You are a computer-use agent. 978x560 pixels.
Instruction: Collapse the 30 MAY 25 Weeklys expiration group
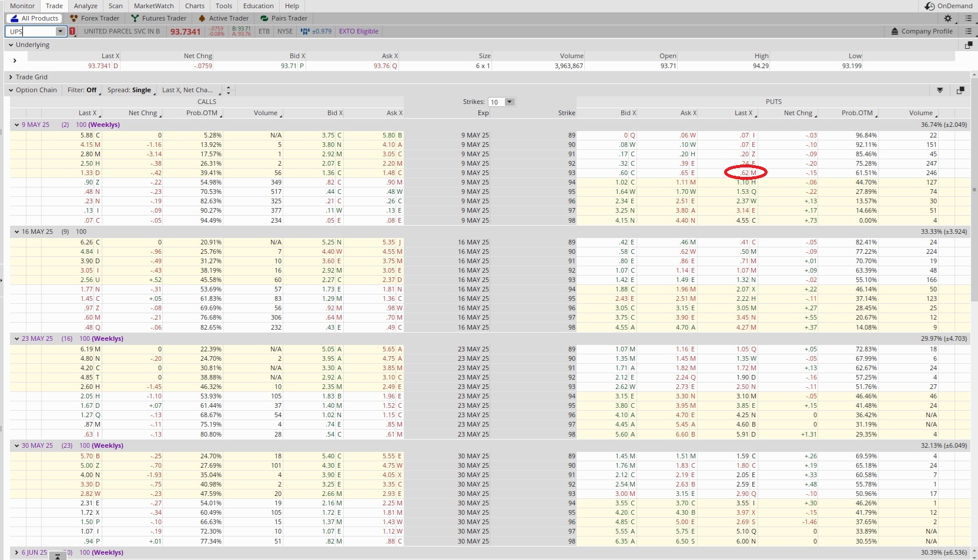coord(17,445)
